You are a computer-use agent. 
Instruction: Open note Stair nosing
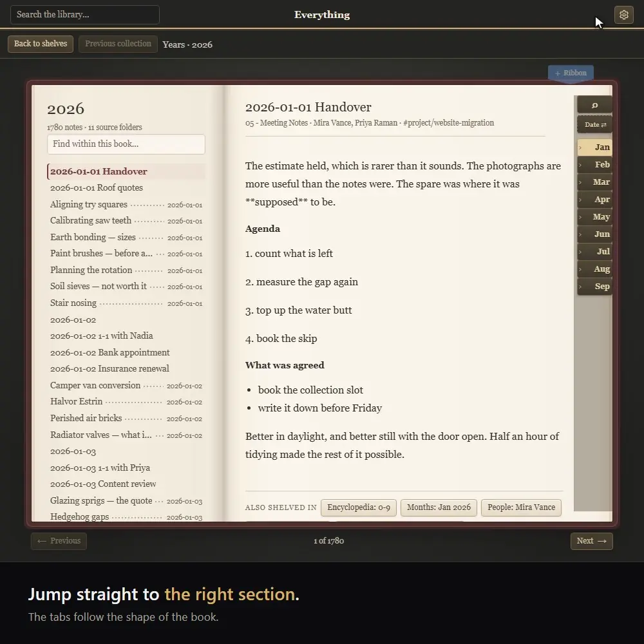tap(126, 303)
